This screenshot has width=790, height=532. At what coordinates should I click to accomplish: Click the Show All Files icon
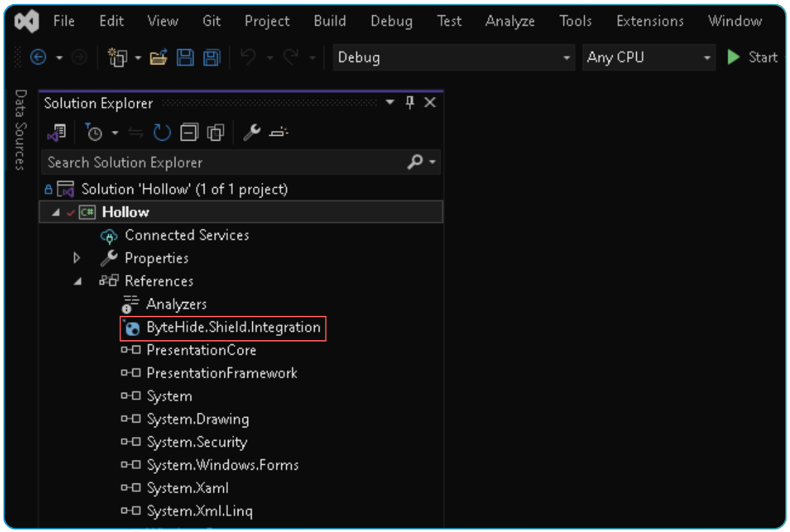(x=216, y=132)
